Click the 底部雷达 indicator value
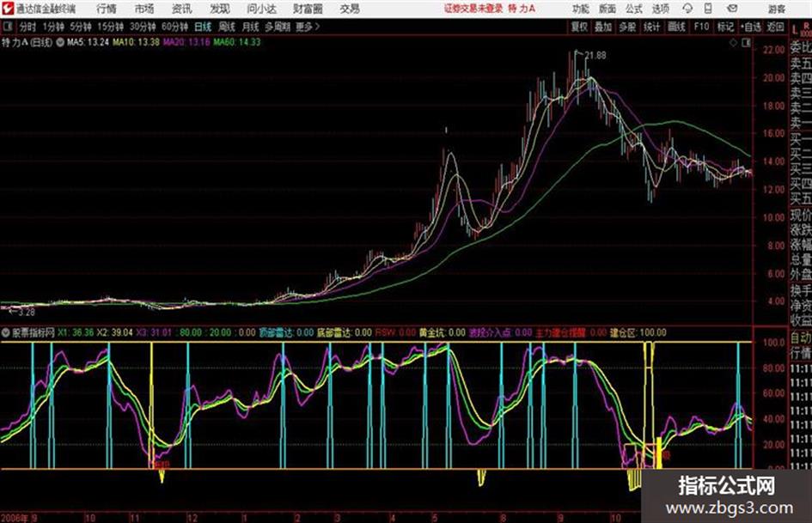This screenshot has height=523, width=812. (x=345, y=333)
